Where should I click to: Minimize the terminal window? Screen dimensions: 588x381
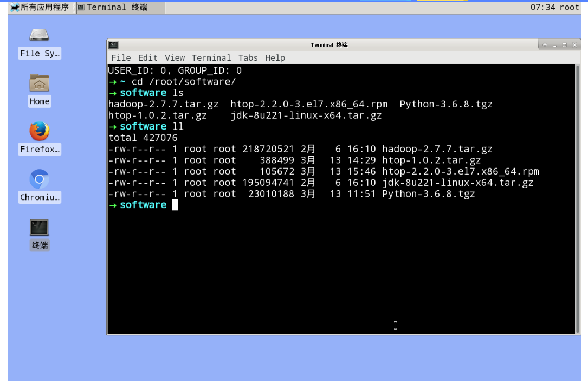pyautogui.click(x=554, y=45)
